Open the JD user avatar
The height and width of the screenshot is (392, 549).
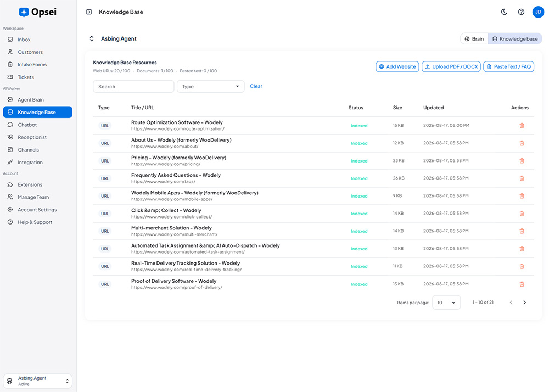[x=538, y=12]
